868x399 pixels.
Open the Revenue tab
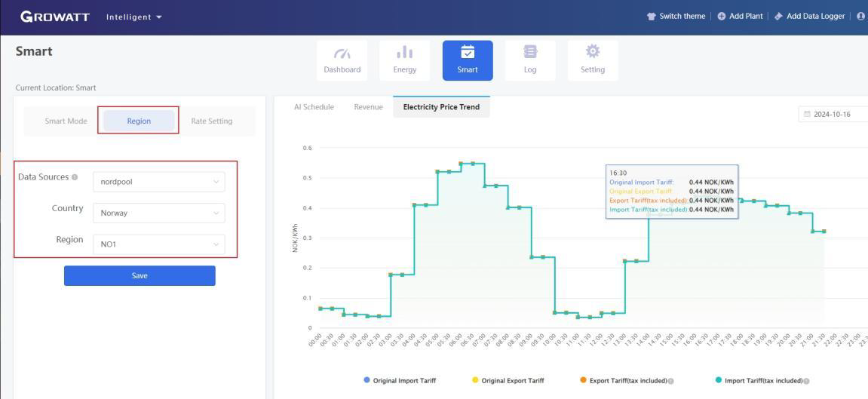click(368, 107)
